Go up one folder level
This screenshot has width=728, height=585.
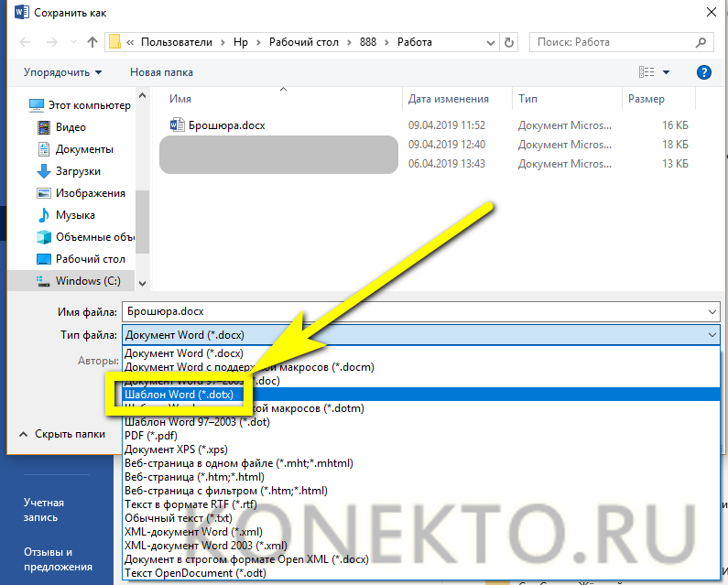click(x=92, y=42)
